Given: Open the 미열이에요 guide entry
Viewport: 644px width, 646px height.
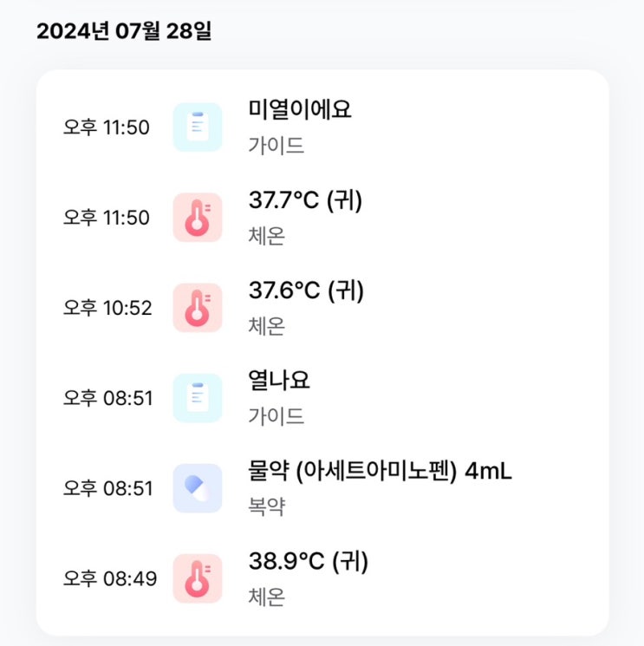Looking at the screenshot, I should 322,127.
